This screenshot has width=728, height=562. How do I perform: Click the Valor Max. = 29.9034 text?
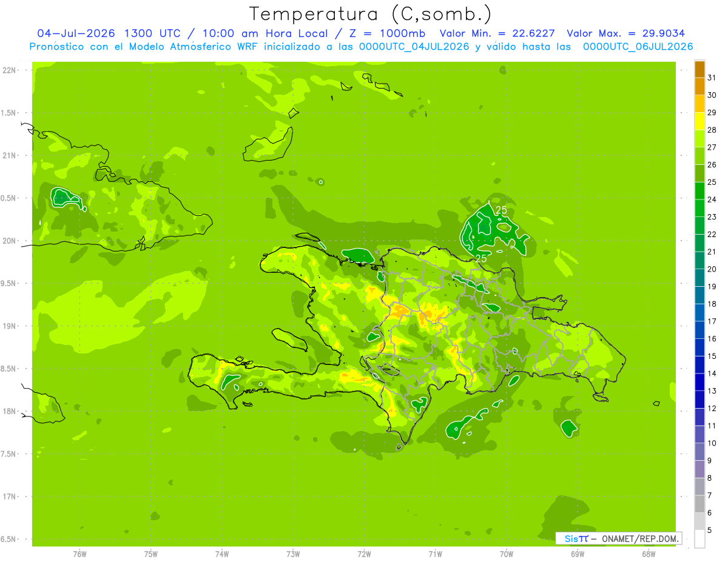(625, 33)
